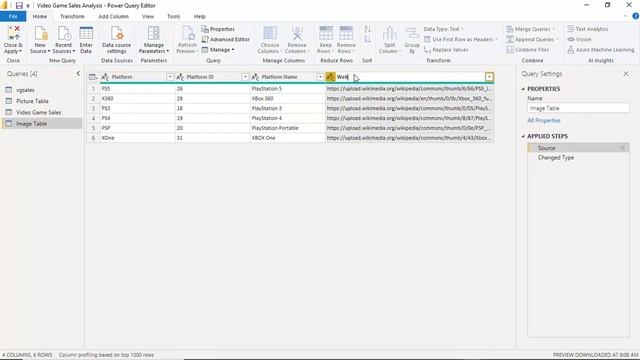This screenshot has width=640, height=360.
Task: Switch to View tab
Action: [148, 16]
